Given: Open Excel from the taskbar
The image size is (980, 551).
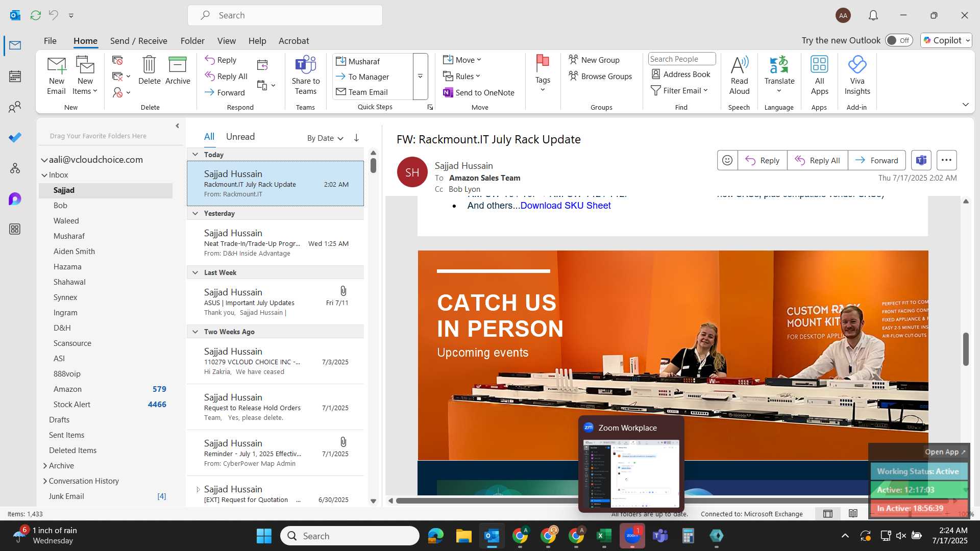Looking at the screenshot, I should [x=604, y=536].
